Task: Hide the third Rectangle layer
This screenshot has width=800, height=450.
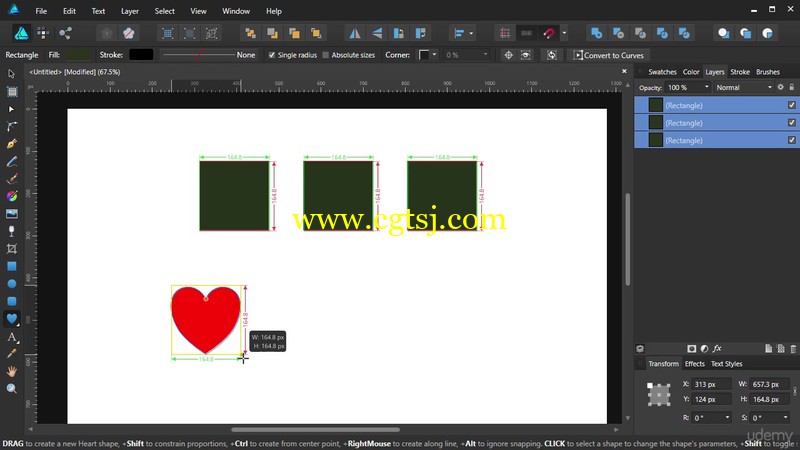Action: 791,140
